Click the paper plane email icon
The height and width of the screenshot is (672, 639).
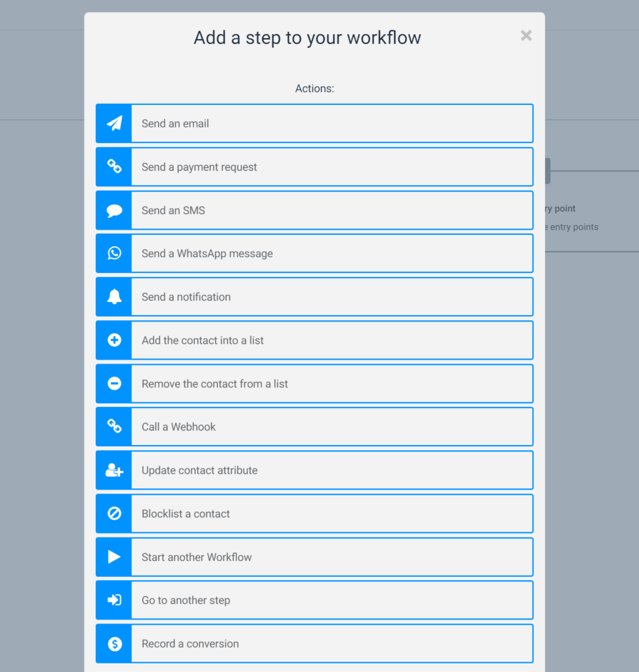point(114,123)
